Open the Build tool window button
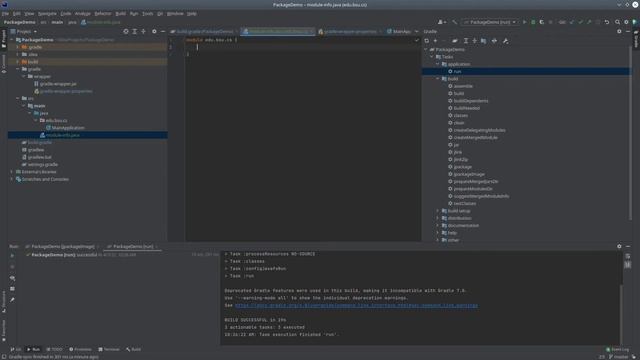 coord(133,349)
